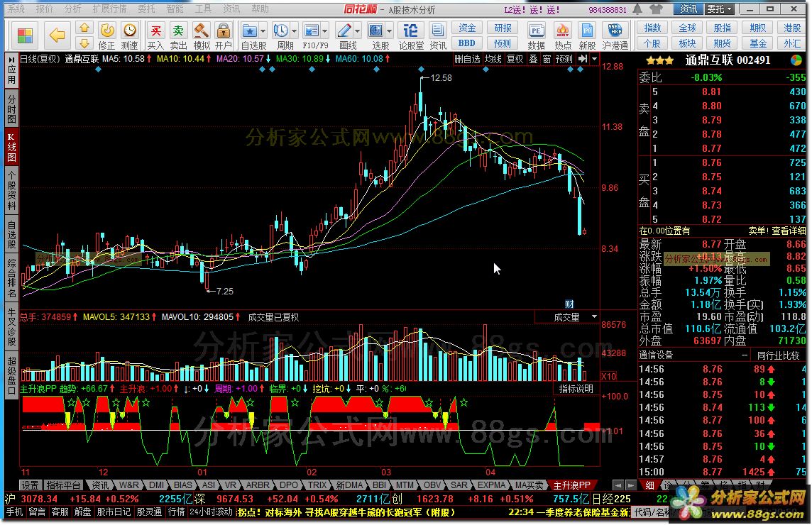Screen dimensions: 812x525
Task: Open the 委托 dropdown in title bar
Action: point(720,9)
